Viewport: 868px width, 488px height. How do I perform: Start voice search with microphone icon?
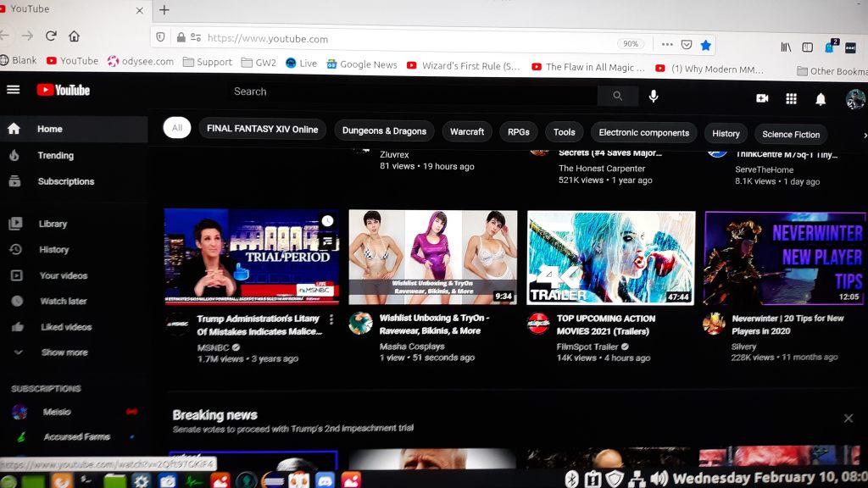pos(654,97)
